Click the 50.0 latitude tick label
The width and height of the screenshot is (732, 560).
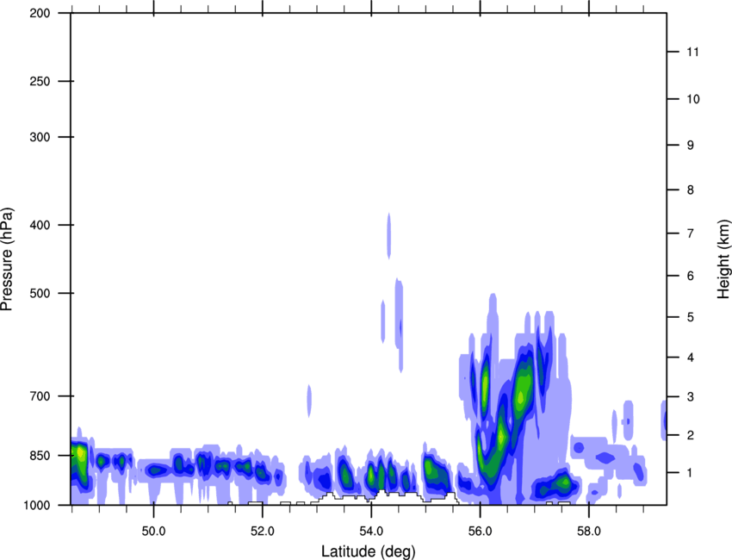153,532
